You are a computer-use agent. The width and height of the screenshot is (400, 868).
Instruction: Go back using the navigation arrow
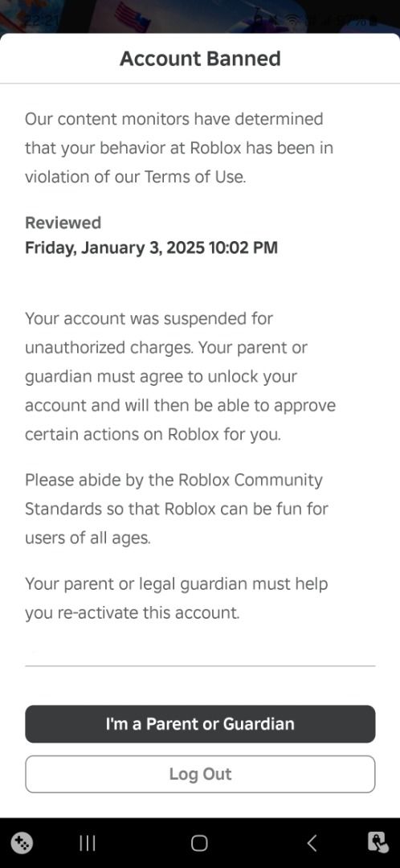click(x=312, y=843)
